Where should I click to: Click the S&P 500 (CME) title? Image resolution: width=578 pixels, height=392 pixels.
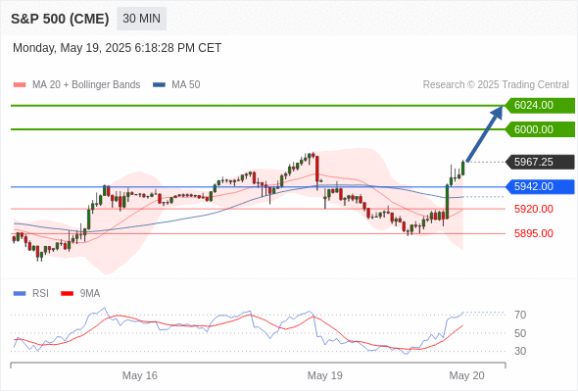click(60, 19)
